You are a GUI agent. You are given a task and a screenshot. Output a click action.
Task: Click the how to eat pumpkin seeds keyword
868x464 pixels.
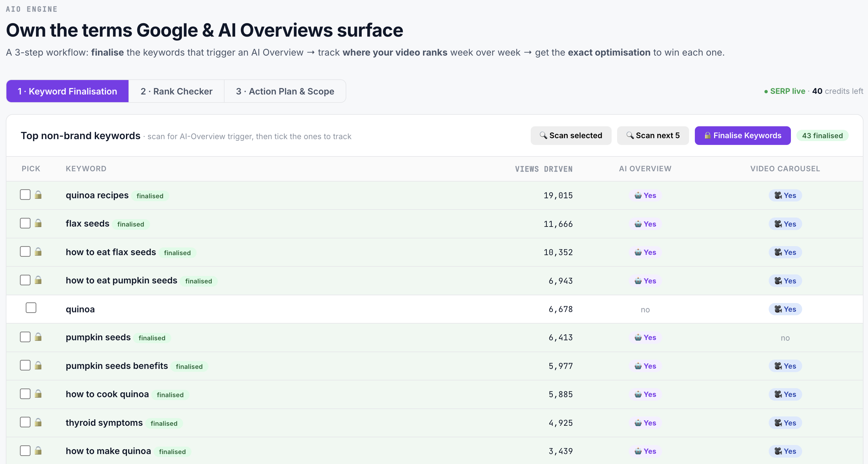pyautogui.click(x=121, y=281)
